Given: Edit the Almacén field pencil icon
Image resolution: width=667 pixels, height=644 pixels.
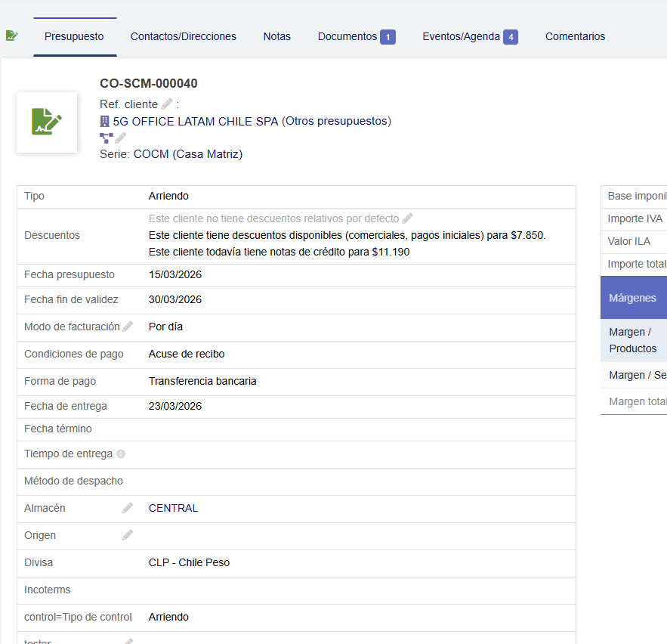Looking at the screenshot, I should click(128, 508).
